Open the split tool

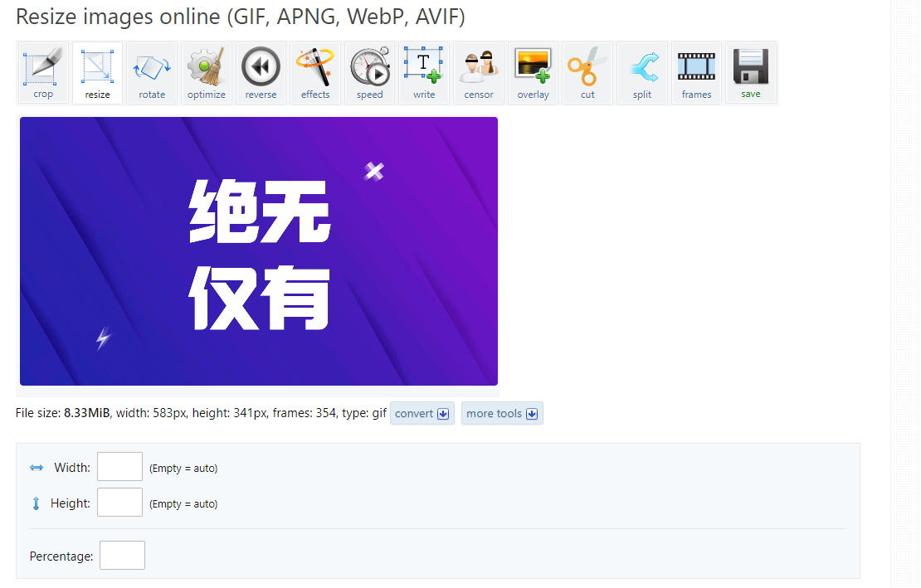642,73
